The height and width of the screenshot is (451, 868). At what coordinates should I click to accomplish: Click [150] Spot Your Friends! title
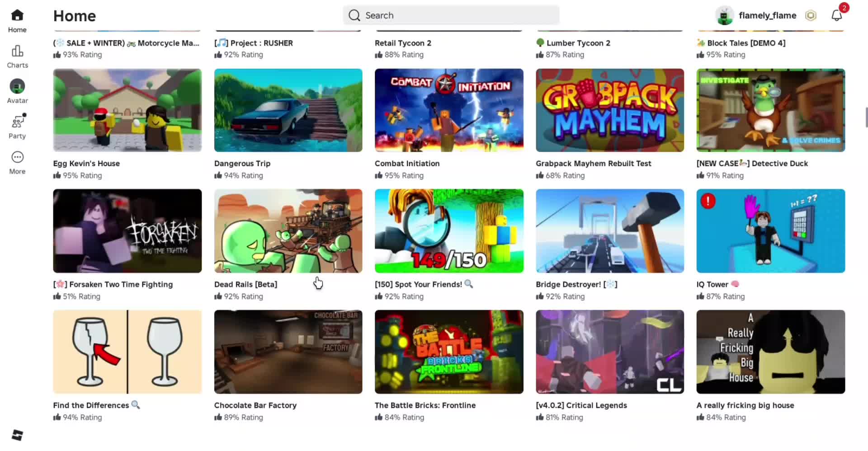(x=424, y=284)
